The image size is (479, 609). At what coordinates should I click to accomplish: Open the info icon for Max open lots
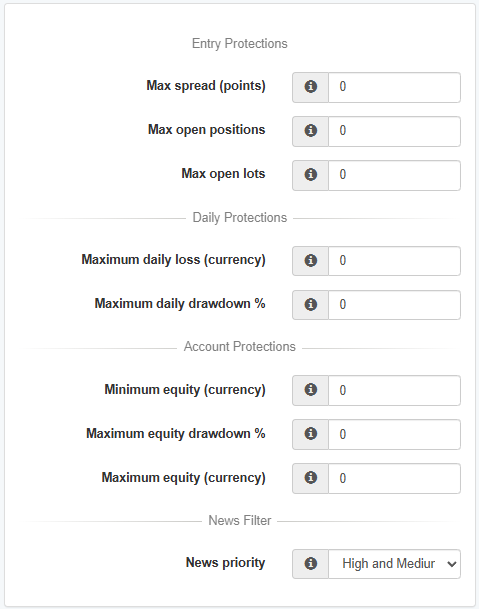point(310,175)
